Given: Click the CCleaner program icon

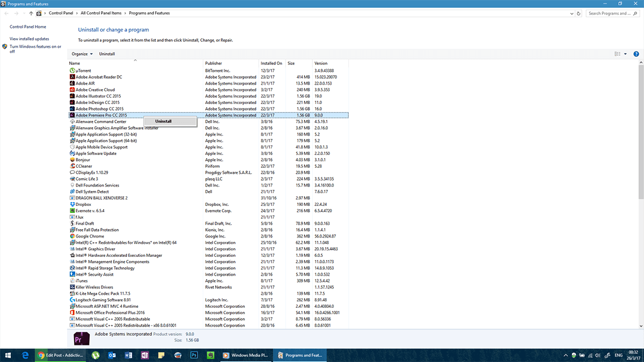Looking at the screenshot, I should (x=72, y=166).
